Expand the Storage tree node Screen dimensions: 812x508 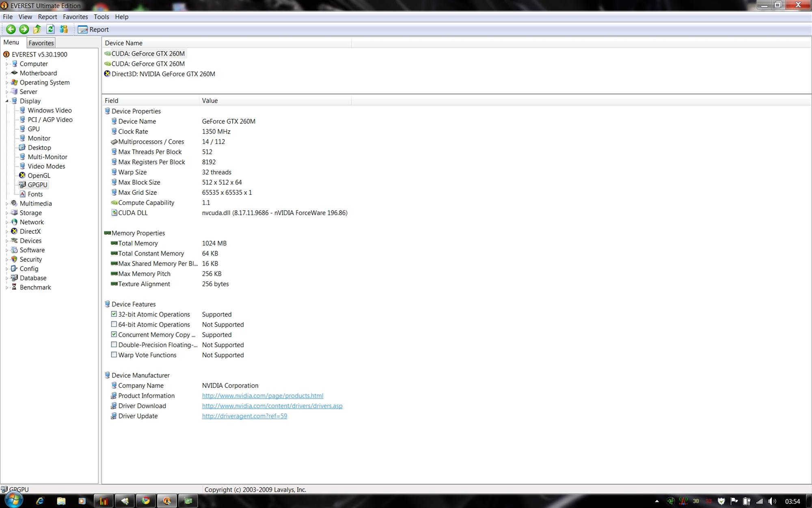[x=7, y=213]
